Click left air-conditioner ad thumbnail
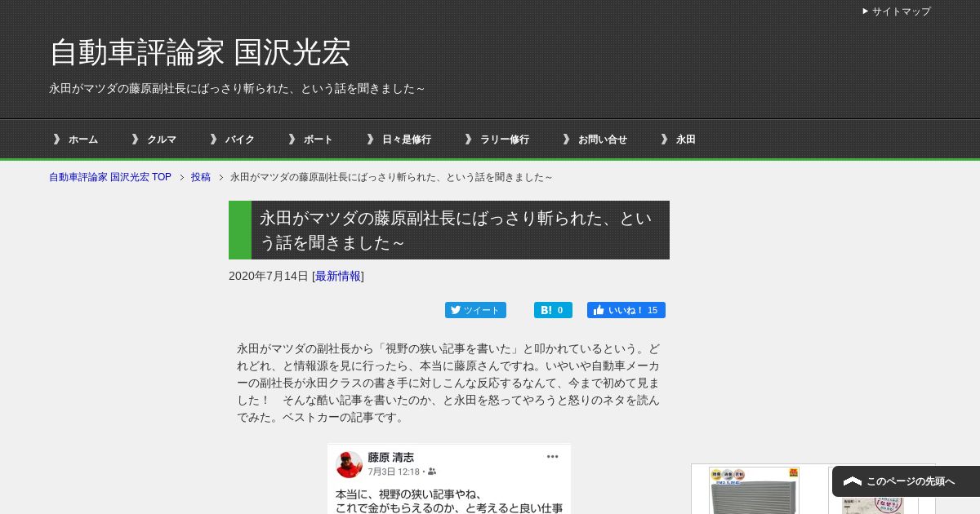The image size is (980, 514). click(x=754, y=490)
